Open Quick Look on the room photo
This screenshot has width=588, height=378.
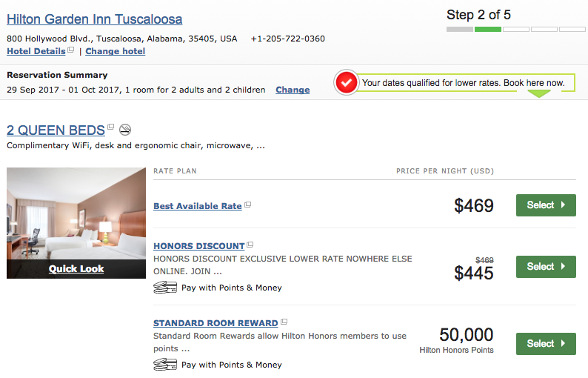click(x=76, y=269)
